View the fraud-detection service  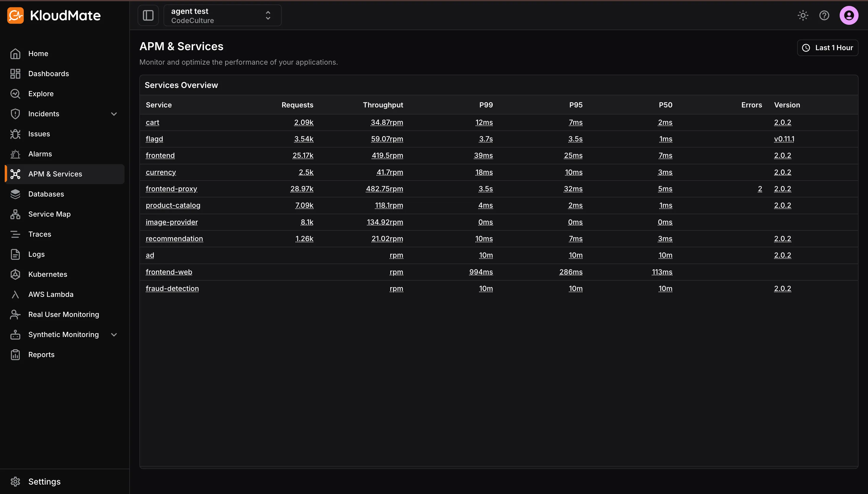tap(172, 289)
